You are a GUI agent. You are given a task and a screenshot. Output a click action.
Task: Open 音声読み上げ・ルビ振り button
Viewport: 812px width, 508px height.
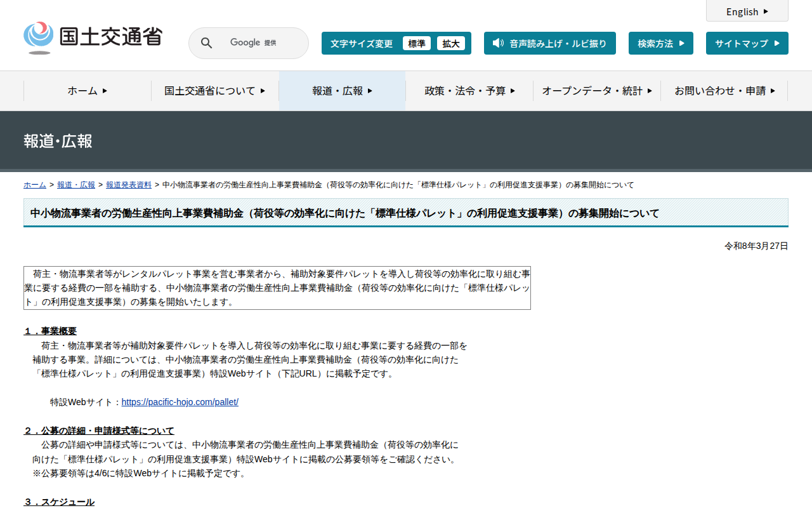click(x=550, y=43)
